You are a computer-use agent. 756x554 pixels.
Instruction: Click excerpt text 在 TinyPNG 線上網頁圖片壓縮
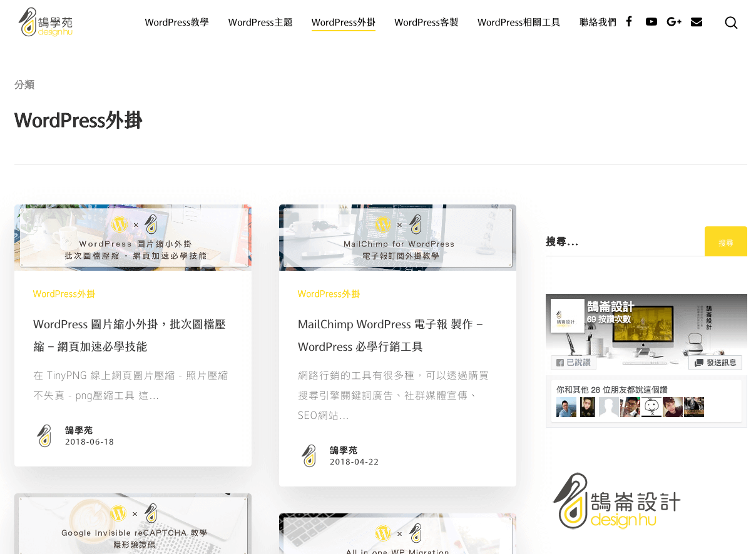point(130,385)
